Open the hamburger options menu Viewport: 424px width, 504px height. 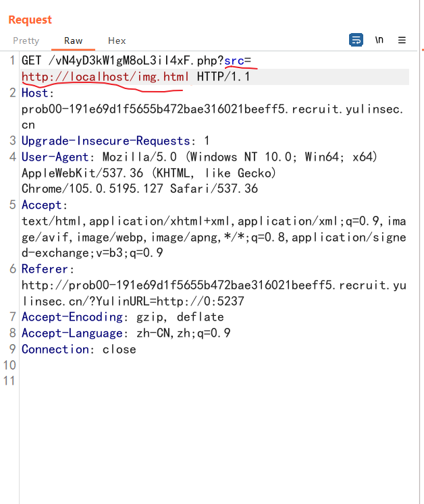(x=402, y=40)
